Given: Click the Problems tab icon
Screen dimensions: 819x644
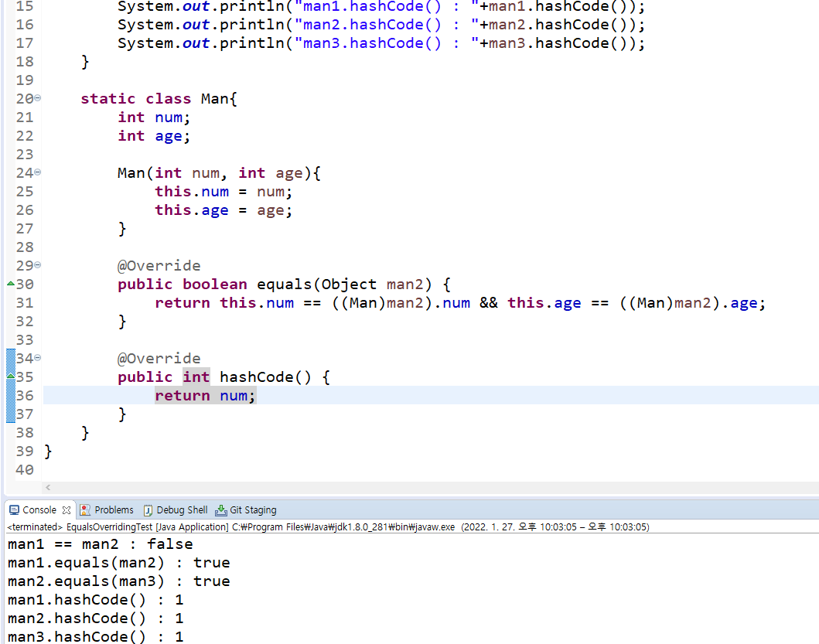Looking at the screenshot, I should [85, 509].
